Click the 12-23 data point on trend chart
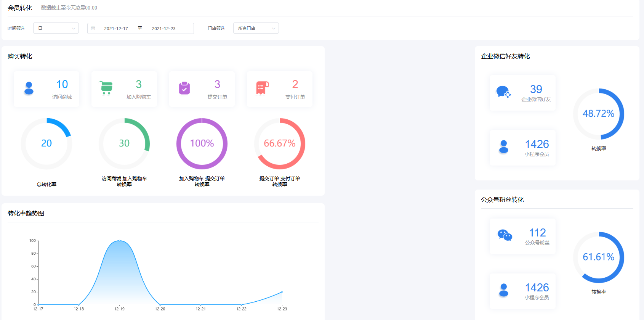644x320 pixels. click(x=282, y=292)
